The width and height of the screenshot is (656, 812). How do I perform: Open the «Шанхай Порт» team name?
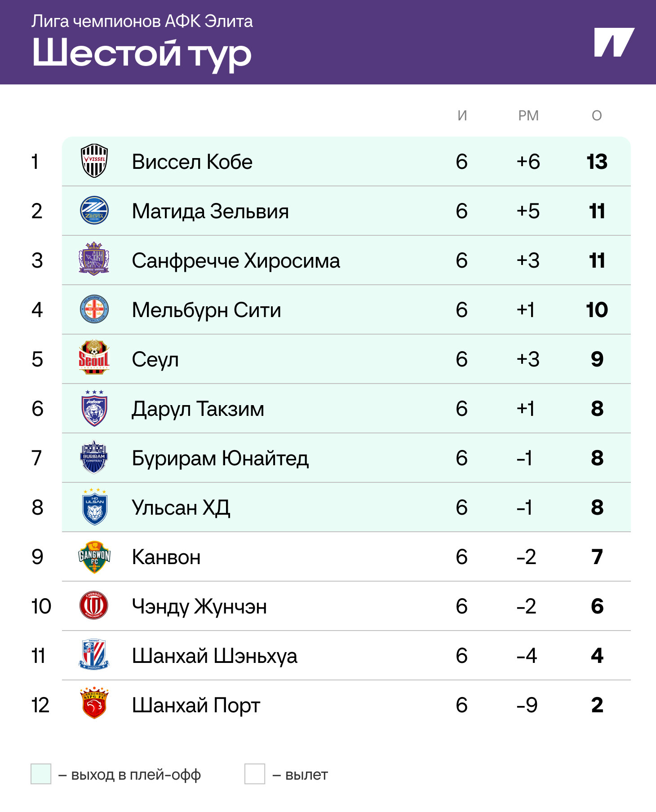(196, 705)
